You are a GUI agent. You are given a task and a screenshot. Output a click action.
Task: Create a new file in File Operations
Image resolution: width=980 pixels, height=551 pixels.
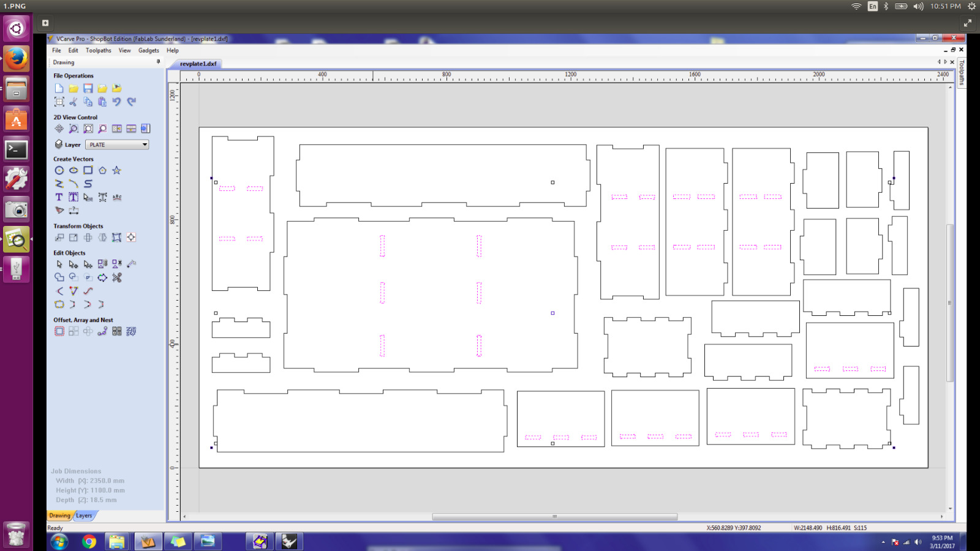[x=59, y=89]
